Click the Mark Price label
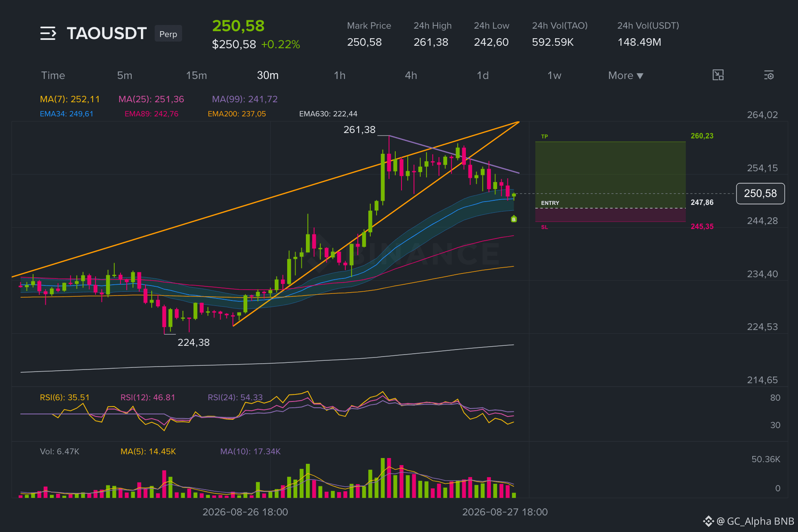The width and height of the screenshot is (798, 532). click(x=369, y=26)
